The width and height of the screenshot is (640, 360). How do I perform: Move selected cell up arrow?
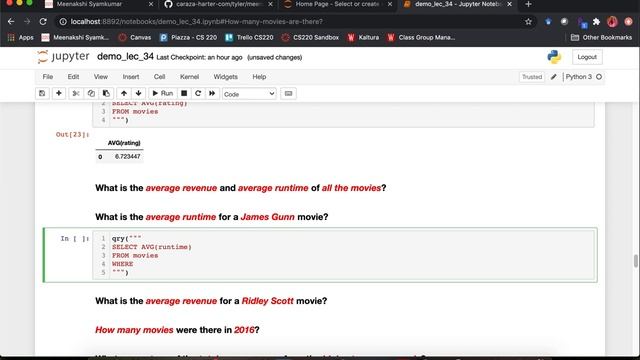[x=124, y=93]
